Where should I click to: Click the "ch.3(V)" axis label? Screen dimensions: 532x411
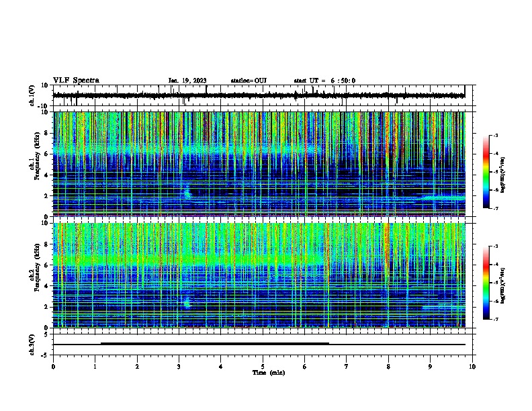coord(32,345)
